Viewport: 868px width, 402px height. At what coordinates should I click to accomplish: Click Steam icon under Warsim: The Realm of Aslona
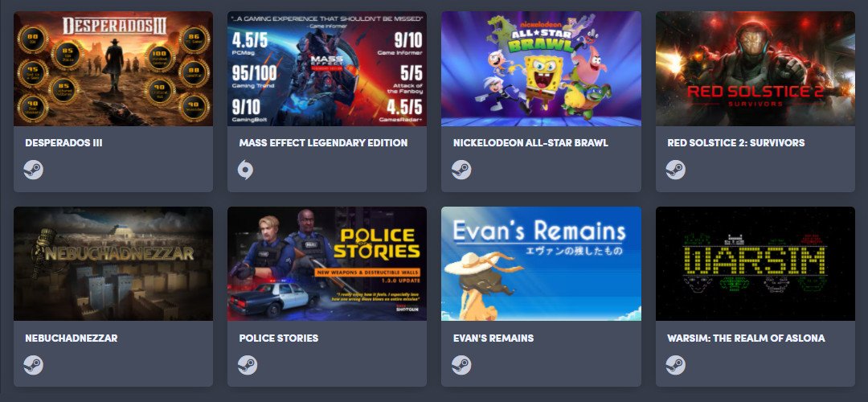[x=675, y=365]
